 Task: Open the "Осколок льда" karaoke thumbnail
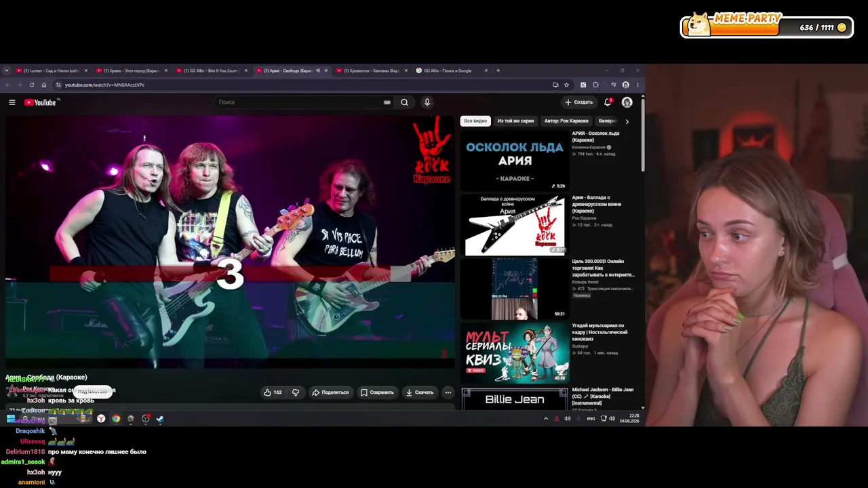[515, 161]
